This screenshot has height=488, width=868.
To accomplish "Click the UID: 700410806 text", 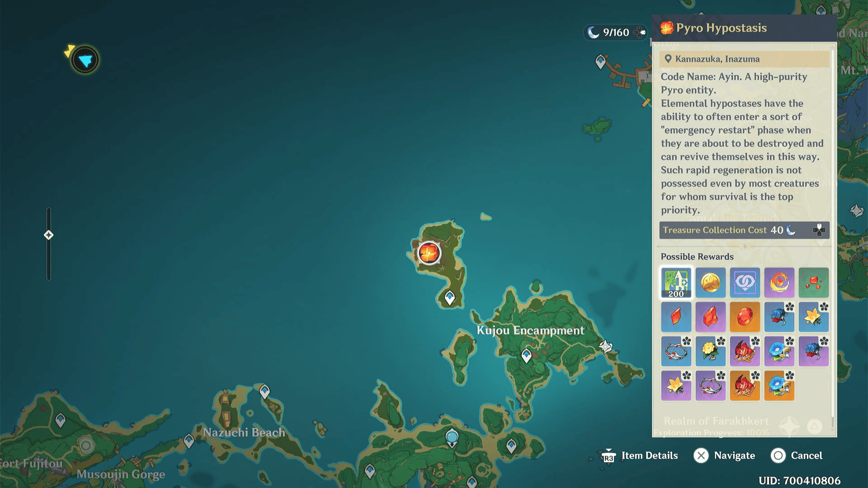I will pos(799,480).
